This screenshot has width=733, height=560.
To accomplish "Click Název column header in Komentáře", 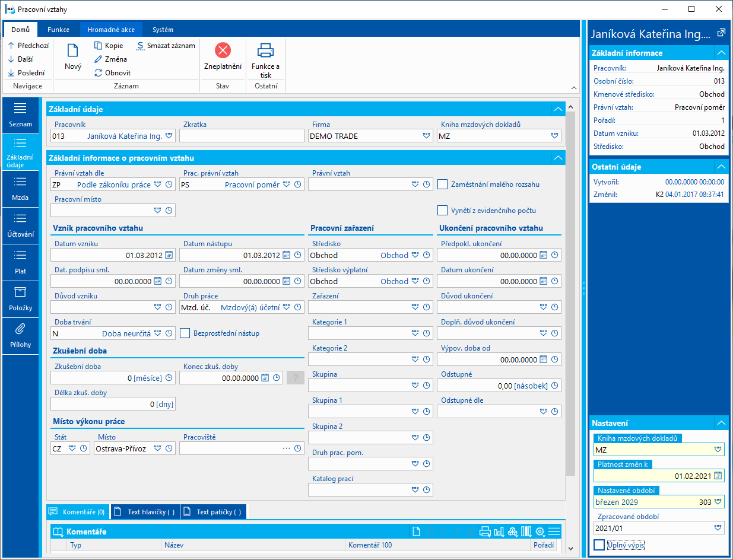I will (253, 545).
